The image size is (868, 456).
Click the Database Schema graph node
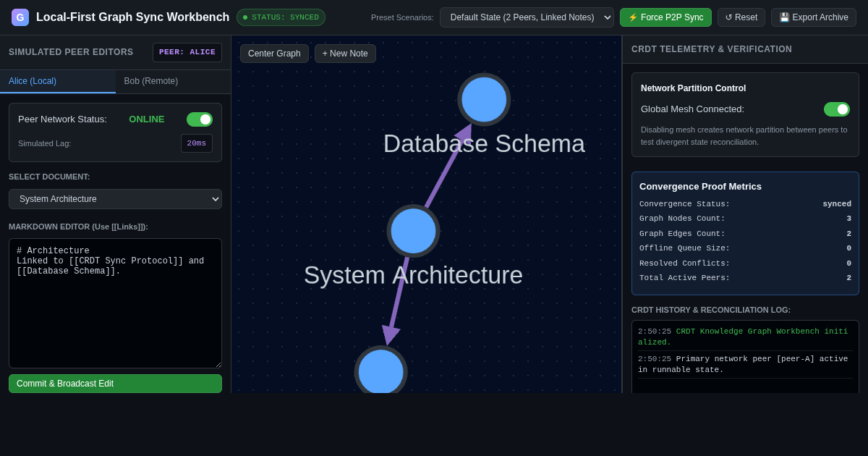(484, 99)
